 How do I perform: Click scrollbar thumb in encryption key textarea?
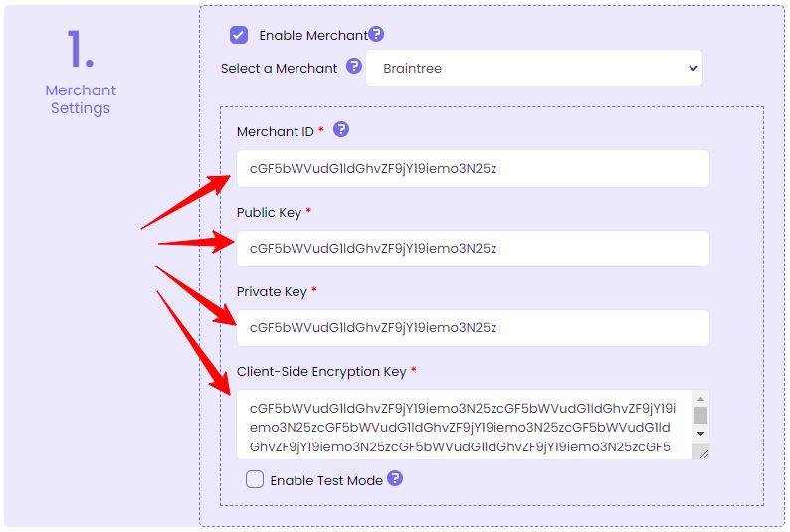[700, 416]
